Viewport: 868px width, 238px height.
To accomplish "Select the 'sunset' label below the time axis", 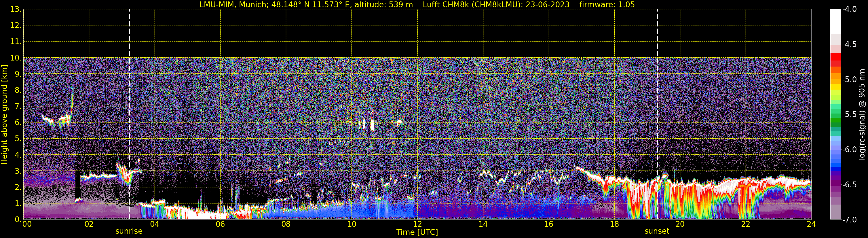I will click(x=657, y=231).
